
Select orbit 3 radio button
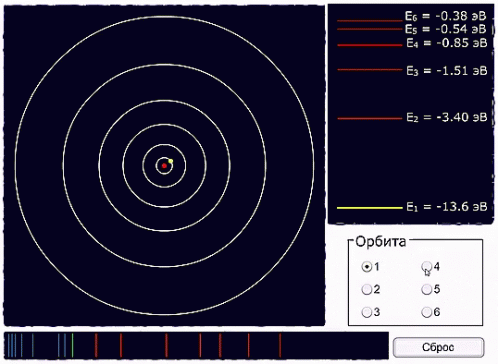click(366, 312)
